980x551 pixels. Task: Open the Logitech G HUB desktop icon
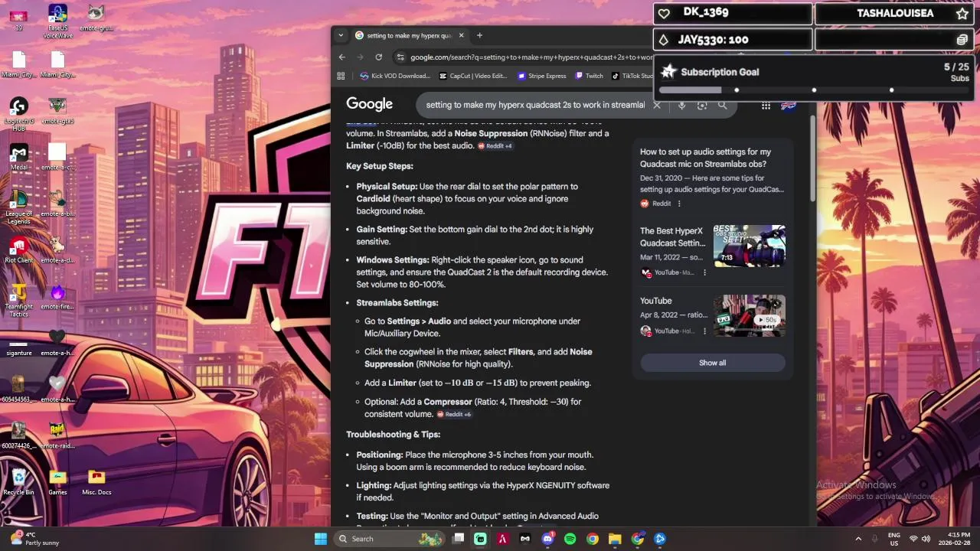click(19, 113)
